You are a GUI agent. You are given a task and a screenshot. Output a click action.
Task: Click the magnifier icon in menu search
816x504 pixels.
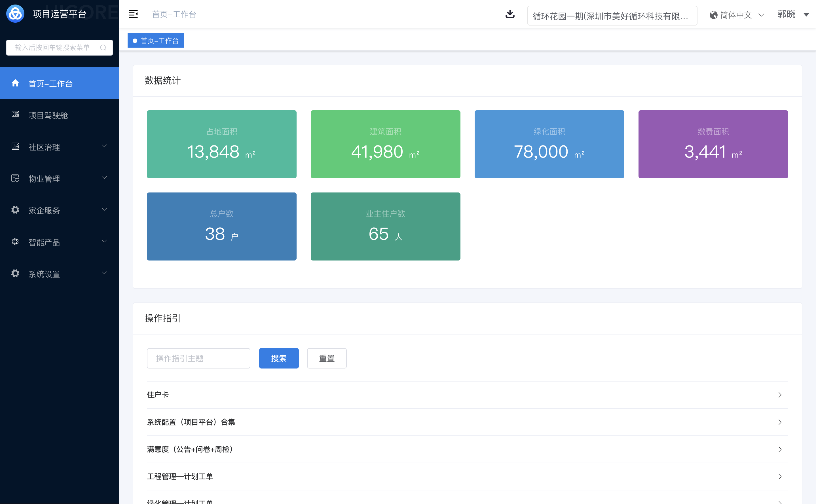point(103,48)
